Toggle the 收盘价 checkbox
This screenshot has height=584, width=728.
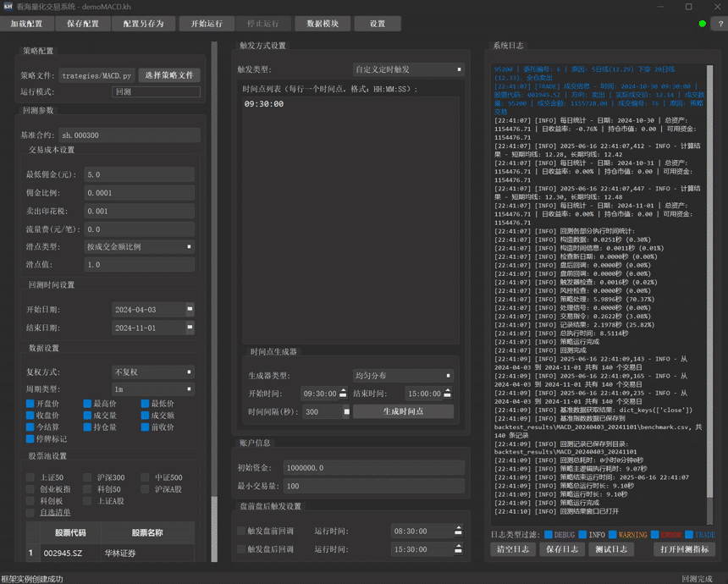click(30, 415)
